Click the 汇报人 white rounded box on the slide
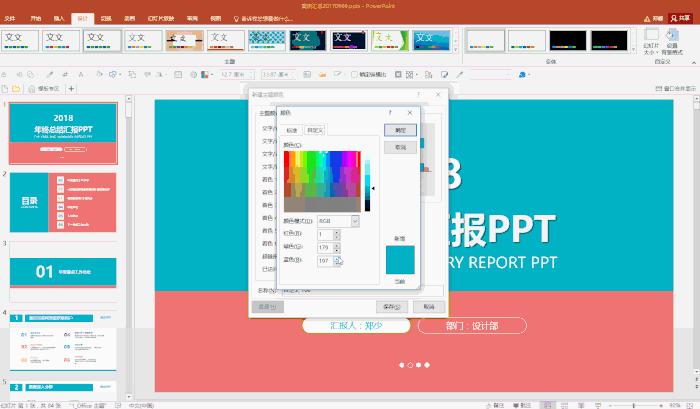Image resolution: width=700 pixels, height=409 pixels. click(x=356, y=326)
